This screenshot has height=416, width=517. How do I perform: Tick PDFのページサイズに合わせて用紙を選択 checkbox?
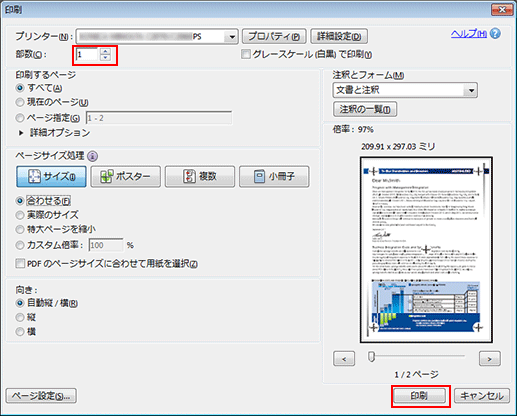tap(20, 264)
